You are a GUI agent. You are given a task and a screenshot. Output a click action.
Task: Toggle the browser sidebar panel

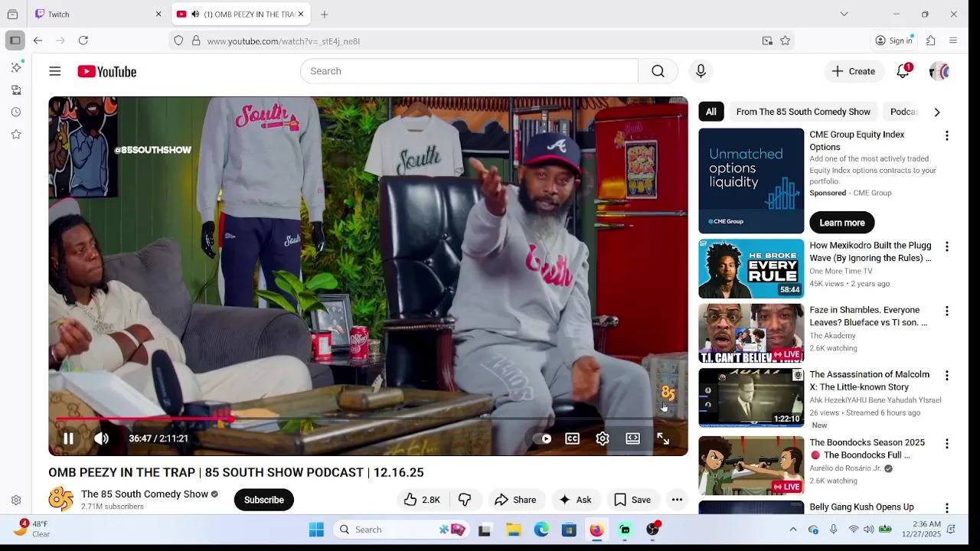click(15, 41)
